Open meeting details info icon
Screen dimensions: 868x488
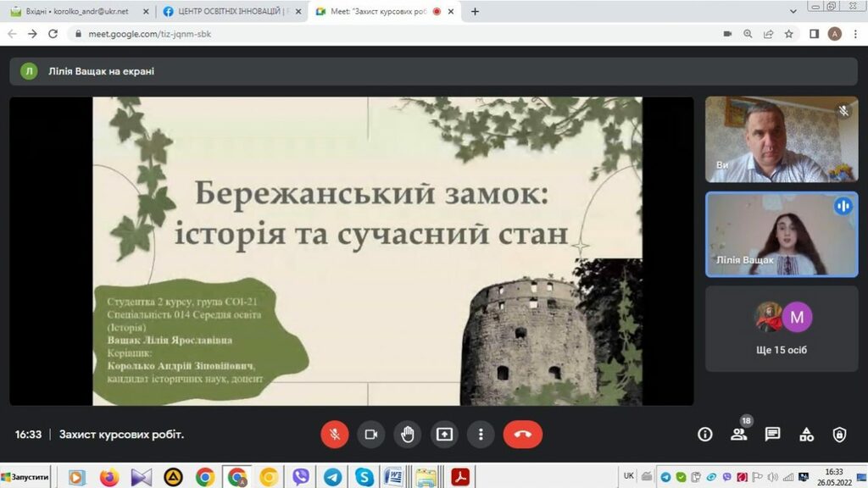(704, 435)
